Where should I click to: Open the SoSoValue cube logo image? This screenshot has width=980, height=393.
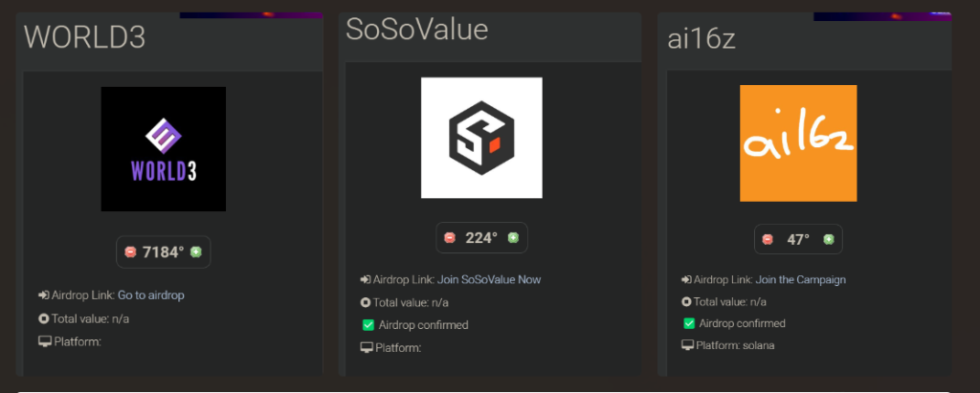(481, 138)
